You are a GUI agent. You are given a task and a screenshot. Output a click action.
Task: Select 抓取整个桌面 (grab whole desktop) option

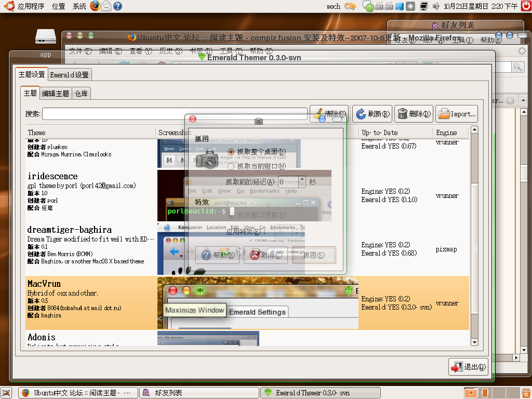[257, 152]
